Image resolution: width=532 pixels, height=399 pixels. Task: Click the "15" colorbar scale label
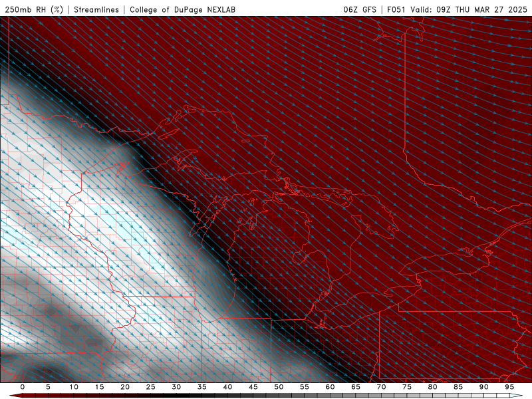(x=99, y=387)
